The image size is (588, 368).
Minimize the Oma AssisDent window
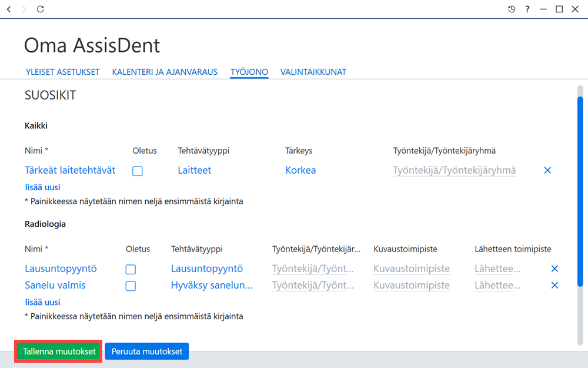543,9
